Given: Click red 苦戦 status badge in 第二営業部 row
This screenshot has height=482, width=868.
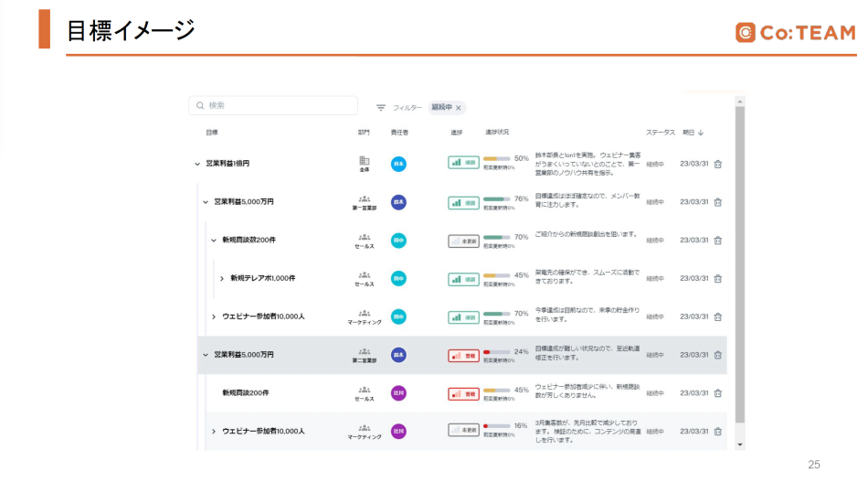Looking at the screenshot, I should (463, 355).
